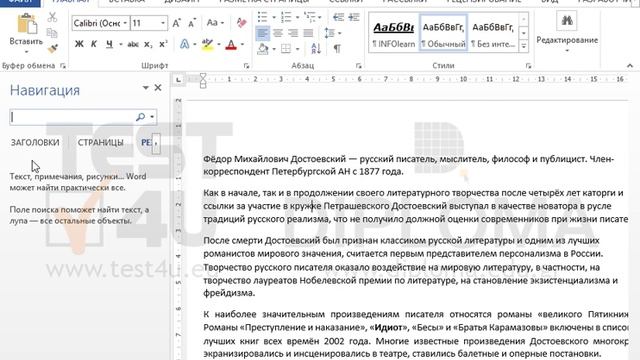The width and height of the screenshot is (640, 360).
Task: Switch to the ЗАГОЛОВКИ tab
Action: click(x=35, y=142)
